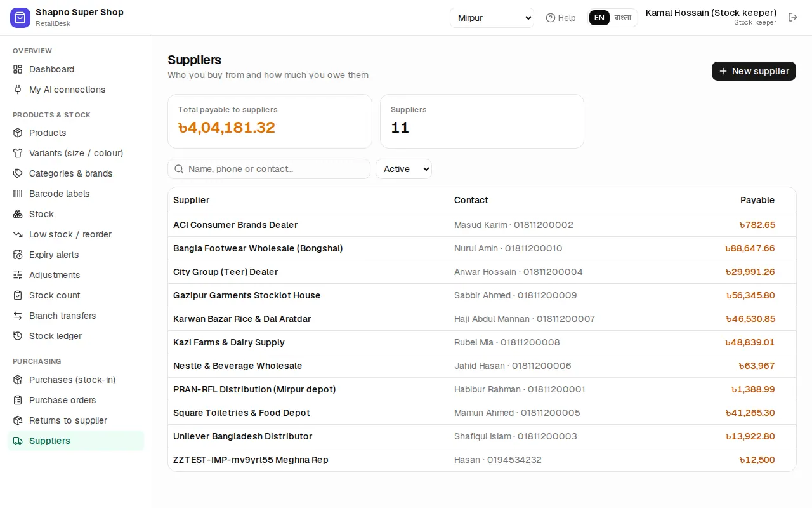Open the Mirpur branch dropdown
Screen dimensions: 812x508
pyautogui.click(x=492, y=18)
